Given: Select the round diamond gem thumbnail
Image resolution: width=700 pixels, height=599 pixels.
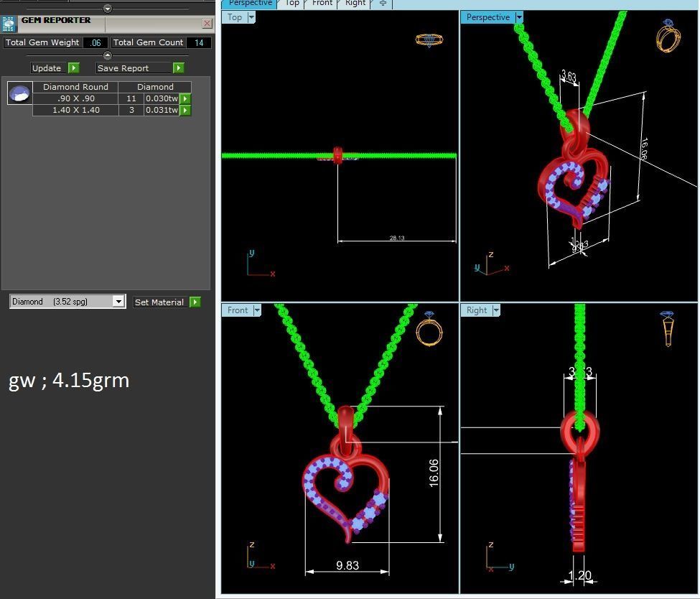Looking at the screenshot, I should click(x=19, y=93).
